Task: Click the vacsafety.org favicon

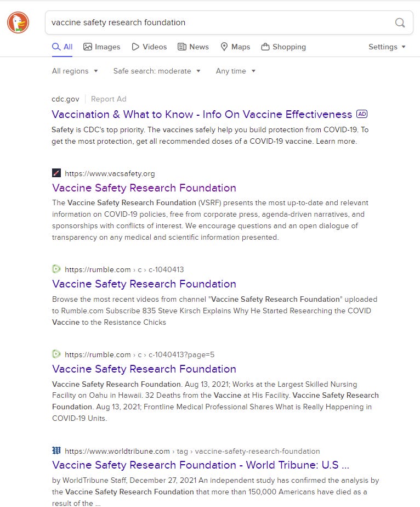Action: [x=56, y=173]
